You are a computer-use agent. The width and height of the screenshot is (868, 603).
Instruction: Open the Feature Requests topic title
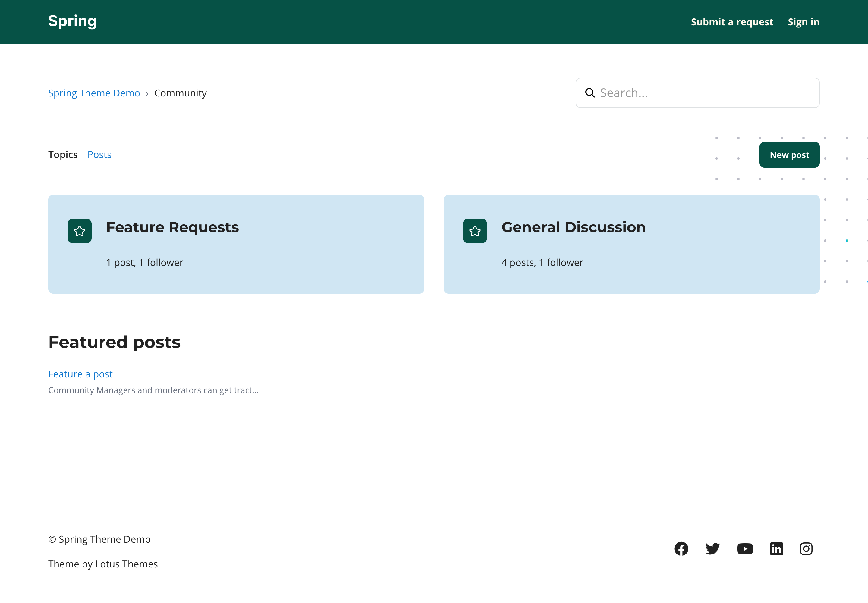(x=172, y=227)
